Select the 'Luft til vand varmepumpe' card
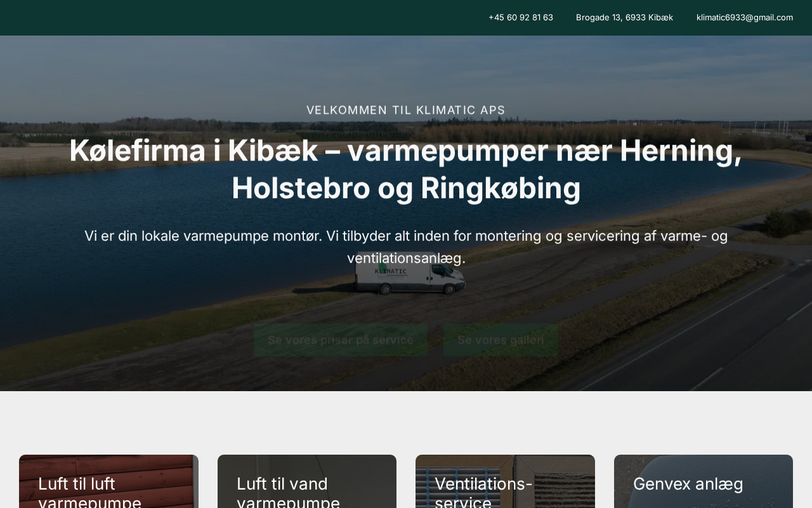 [307, 481]
